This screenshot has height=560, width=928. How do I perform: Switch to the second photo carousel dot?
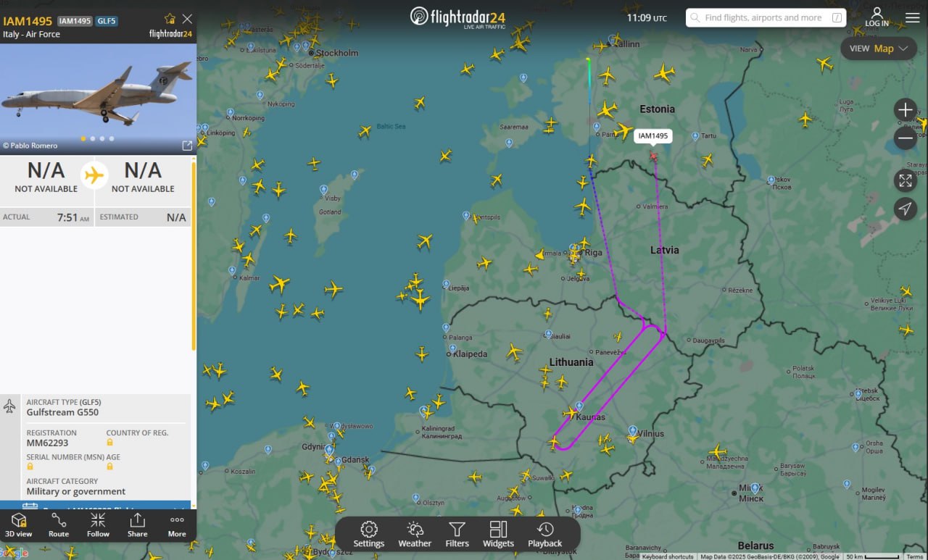[93, 138]
